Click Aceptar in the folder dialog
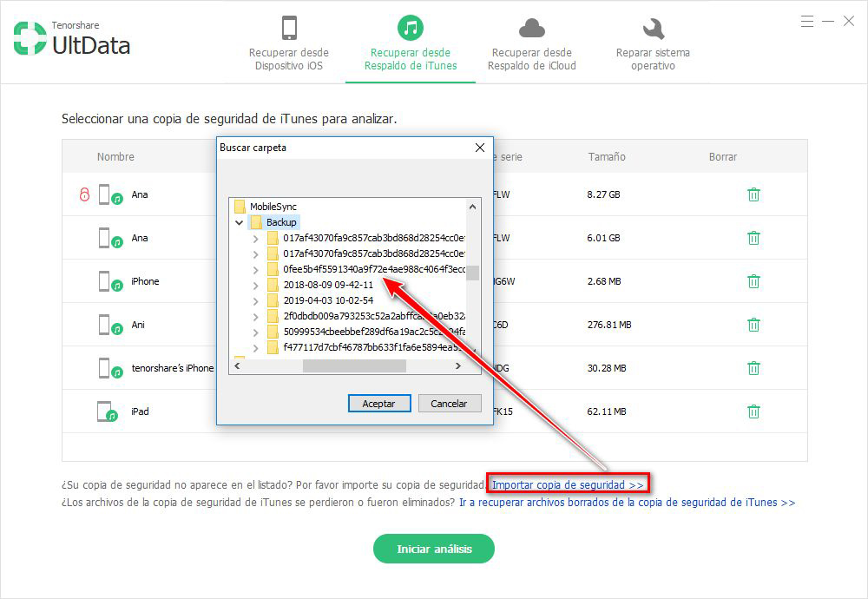Screen dimensions: 868x599 (x=379, y=404)
